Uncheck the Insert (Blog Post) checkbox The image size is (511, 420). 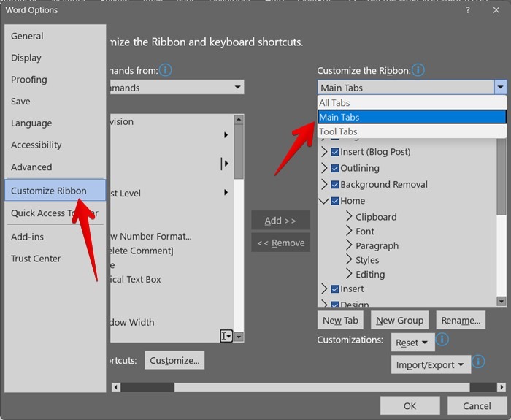(x=334, y=152)
